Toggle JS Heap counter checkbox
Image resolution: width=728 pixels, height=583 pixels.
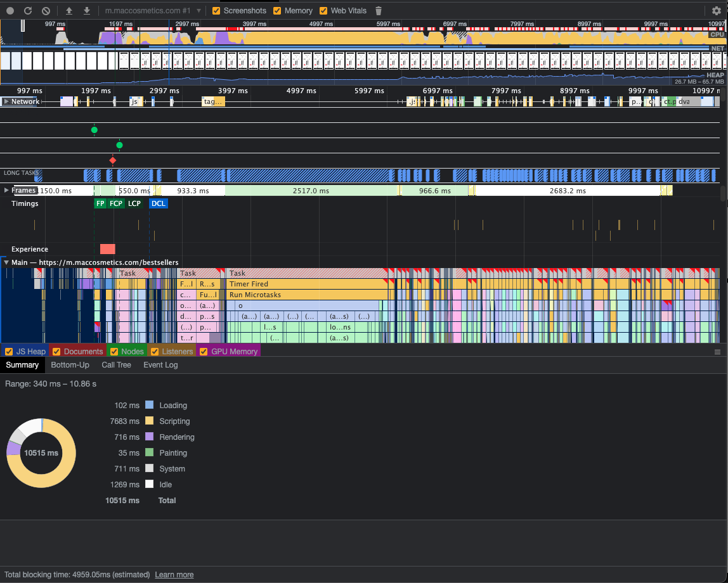click(9, 352)
